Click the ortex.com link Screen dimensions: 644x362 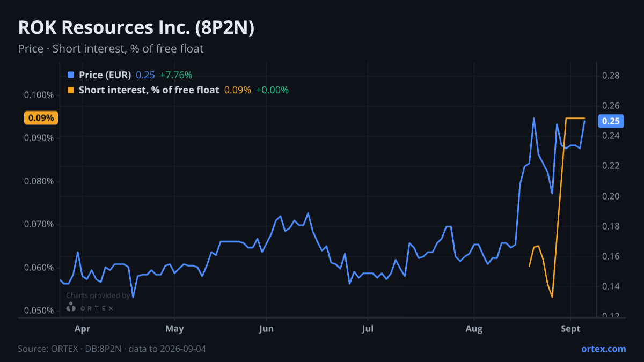click(604, 349)
